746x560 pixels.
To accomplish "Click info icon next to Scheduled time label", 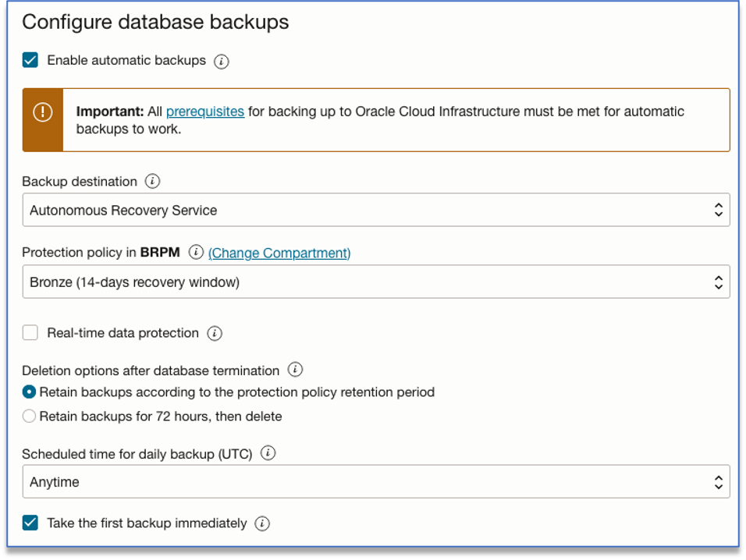I will coord(268,454).
